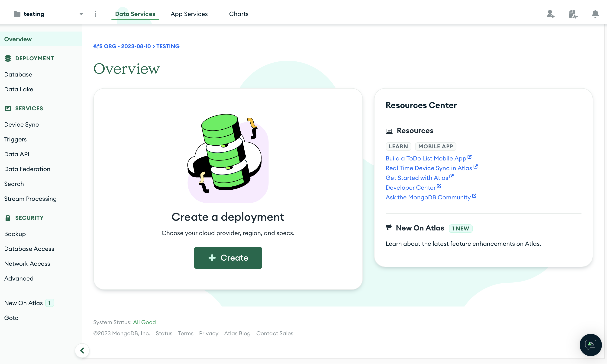Open Goto in the sidebar

pyautogui.click(x=41, y=318)
